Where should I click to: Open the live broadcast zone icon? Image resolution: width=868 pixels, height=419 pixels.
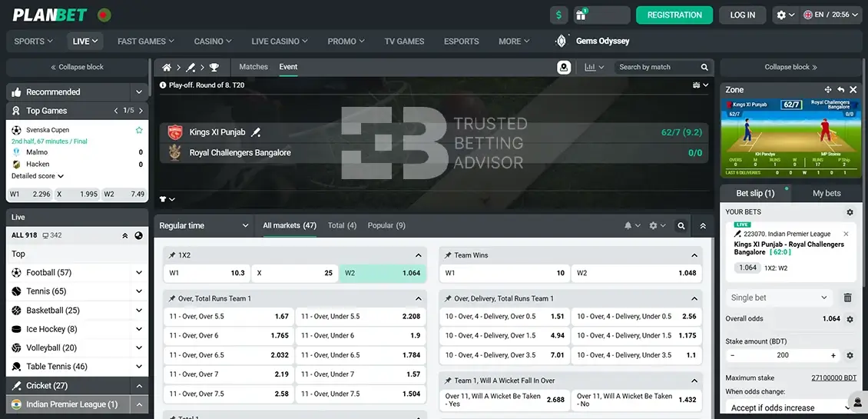[x=564, y=67]
